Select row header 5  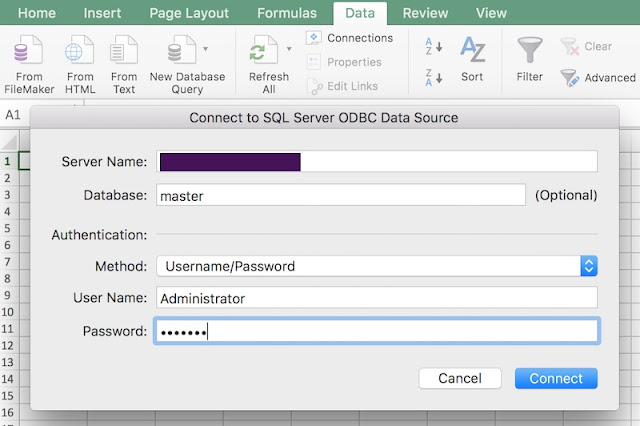coord(7,228)
